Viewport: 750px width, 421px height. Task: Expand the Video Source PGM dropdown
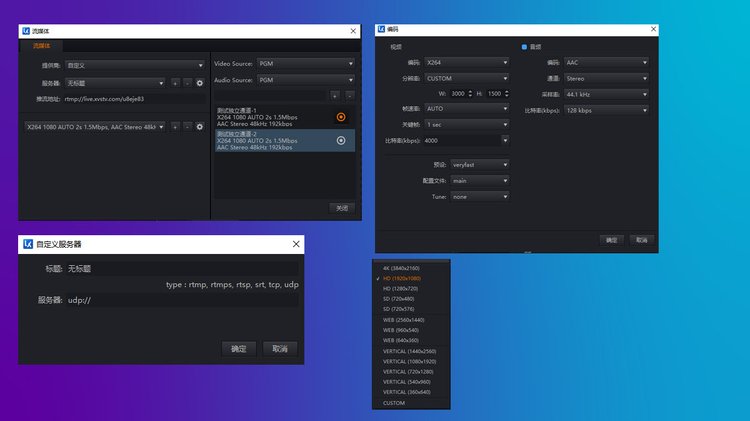click(305, 64)
